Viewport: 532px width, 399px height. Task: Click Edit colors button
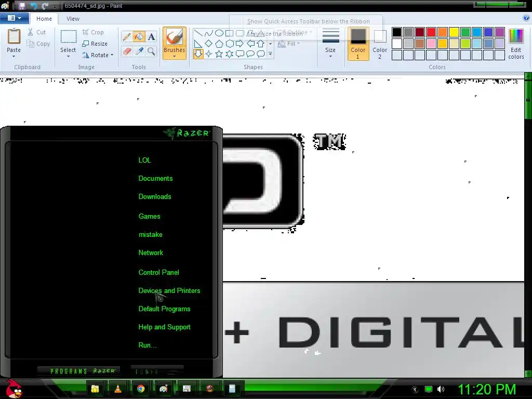(516, 44)
